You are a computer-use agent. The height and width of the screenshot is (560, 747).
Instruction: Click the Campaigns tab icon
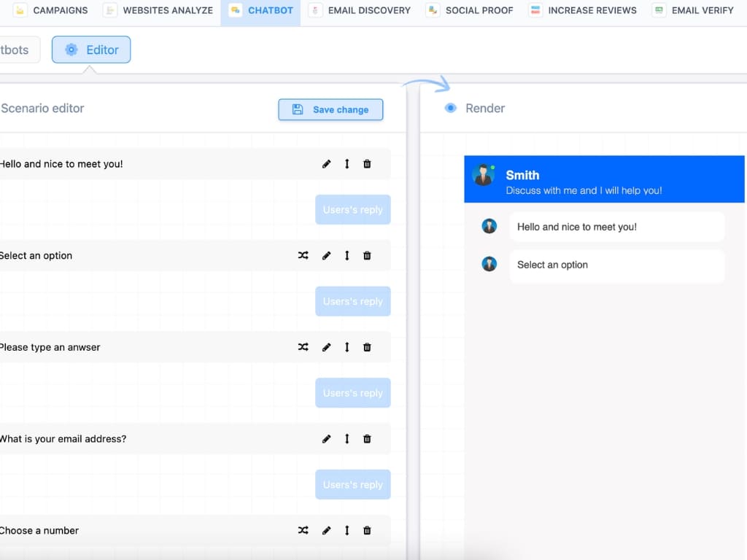20,10
